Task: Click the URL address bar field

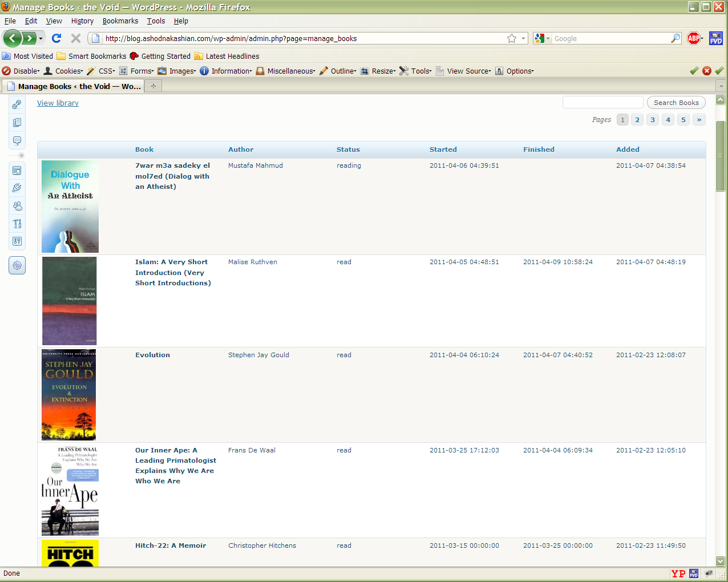Action: 304,38
